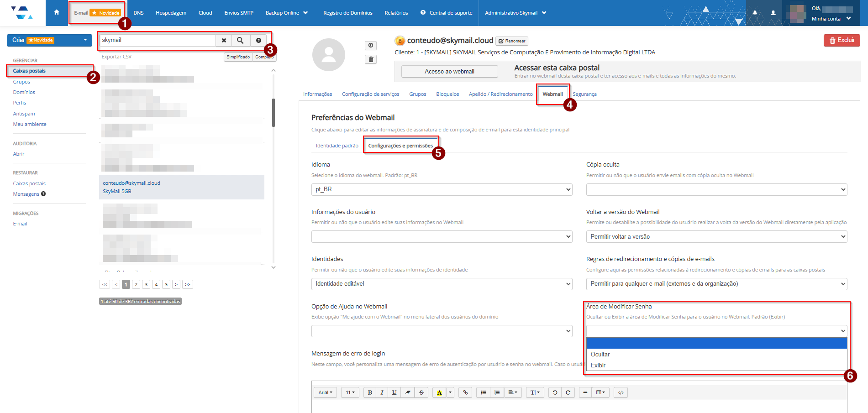This screenshot has height=413, width=868.
Task: Click the trash icon below avatar upload
Action: click(x=371, y=59)
